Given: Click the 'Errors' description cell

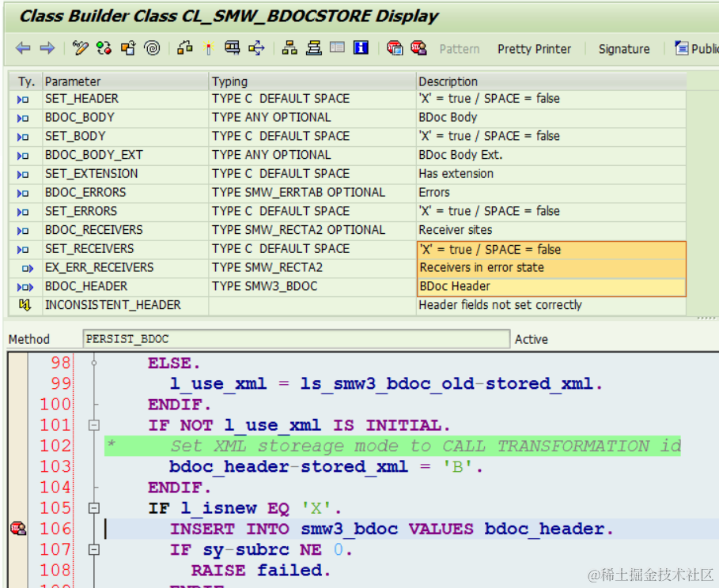Looking at the screenshot, I should [551, 193].
